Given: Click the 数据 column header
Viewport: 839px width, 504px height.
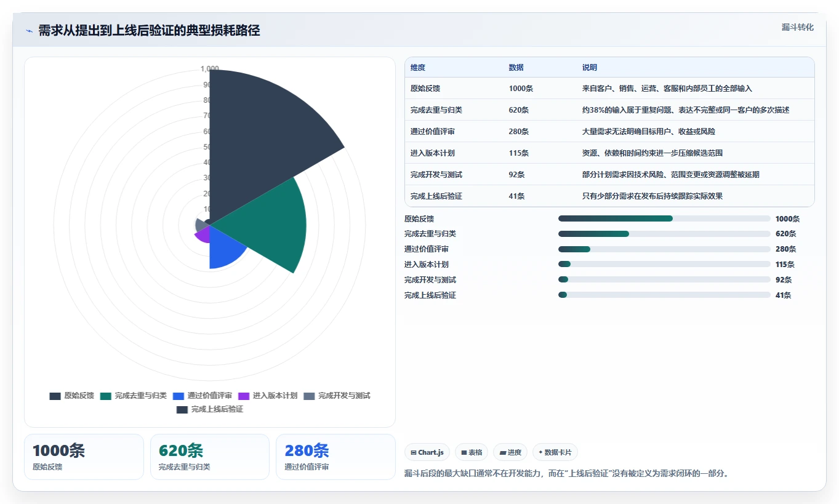Looking at the screenshot, I should point(516,68).
